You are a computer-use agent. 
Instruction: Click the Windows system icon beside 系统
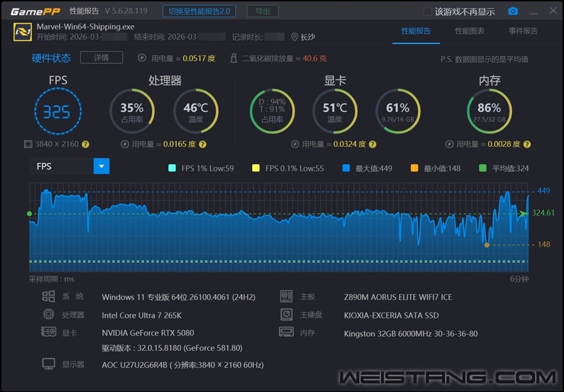(x=48, y=296)
